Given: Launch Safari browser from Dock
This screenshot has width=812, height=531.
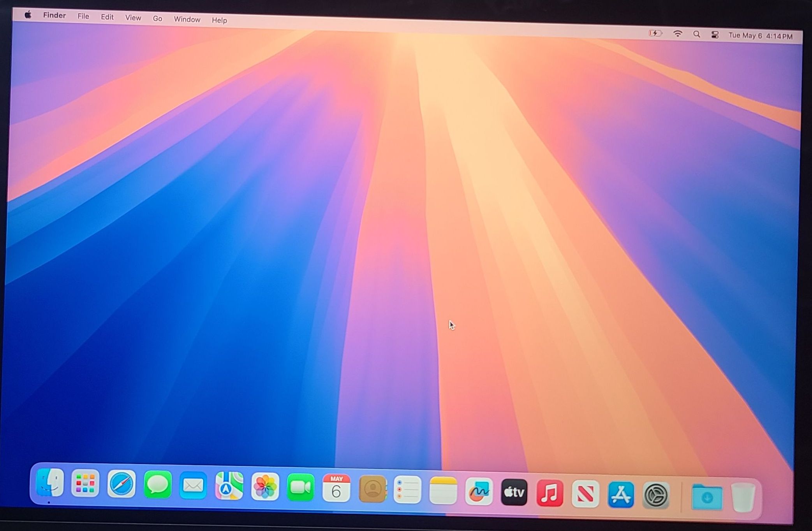Looking at the screenshot, I should click(121, 484).
